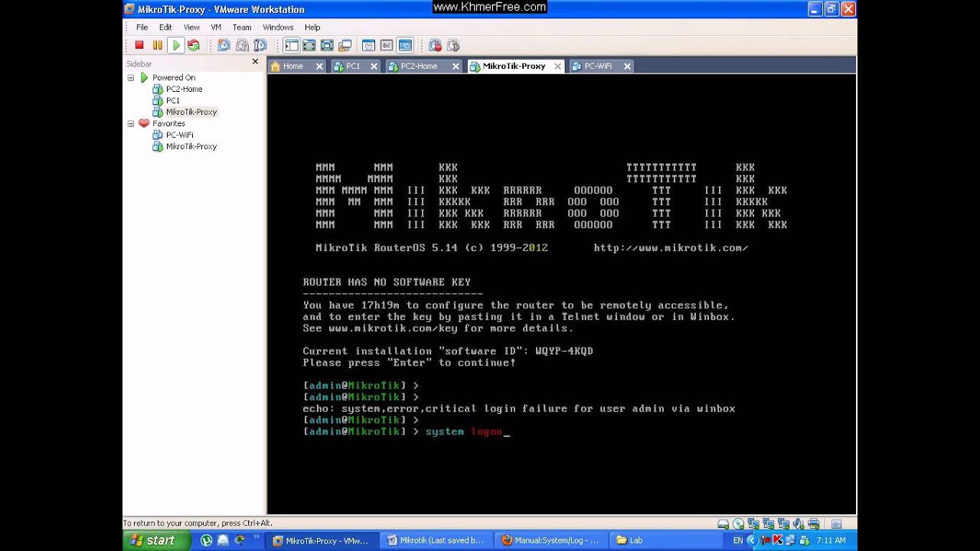This screenshot has height=551, width=980.
Task: Click the Record movie toolbar icon
Action: click(435, 46)
